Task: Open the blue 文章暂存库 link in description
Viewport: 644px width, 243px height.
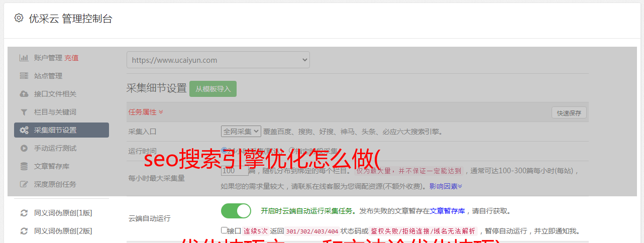Action: coord(447,211)
